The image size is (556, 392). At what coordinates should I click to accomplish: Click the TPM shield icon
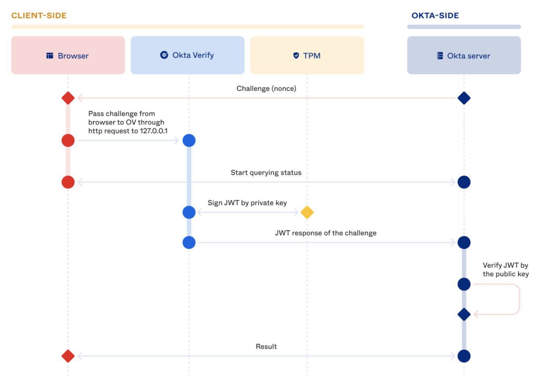pyautogui.click(x=296, y=56)
